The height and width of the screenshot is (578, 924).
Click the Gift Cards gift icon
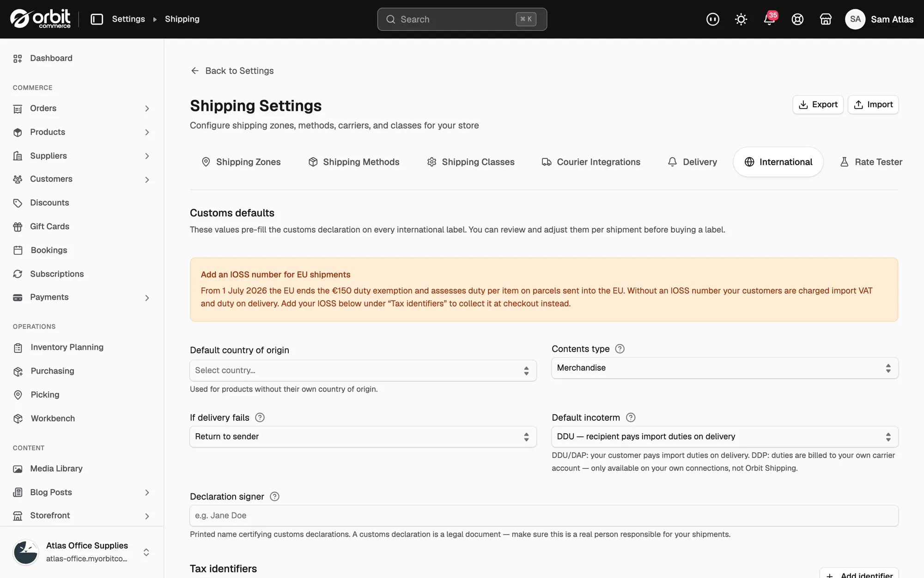(x=18, y=227)
